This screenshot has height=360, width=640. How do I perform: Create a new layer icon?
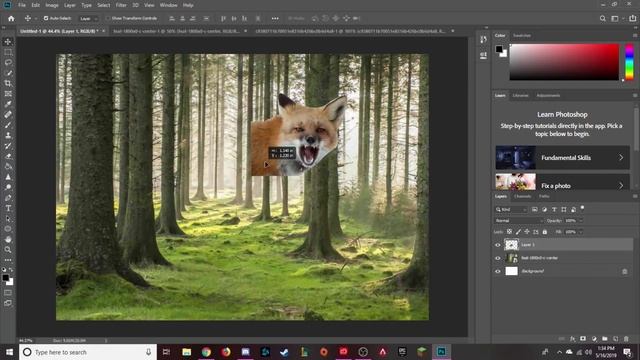tap(616, 339)
